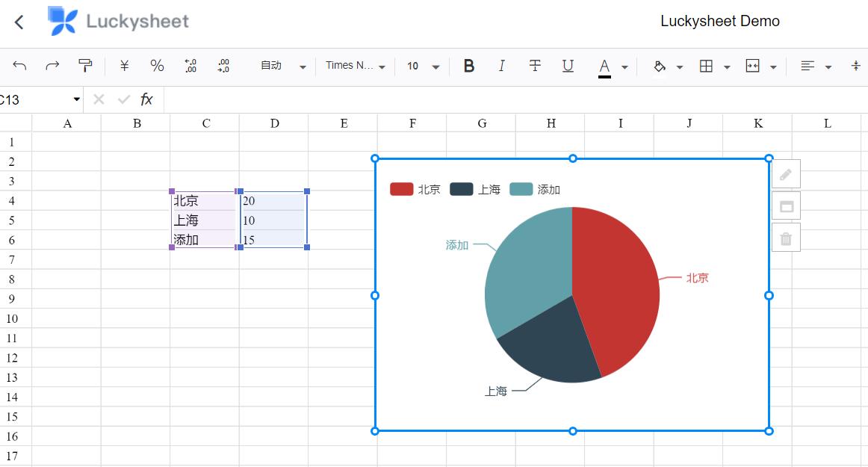Screen dimensions: 868x467
Task: Select cell containing 上海
Action: pos(204,220)
